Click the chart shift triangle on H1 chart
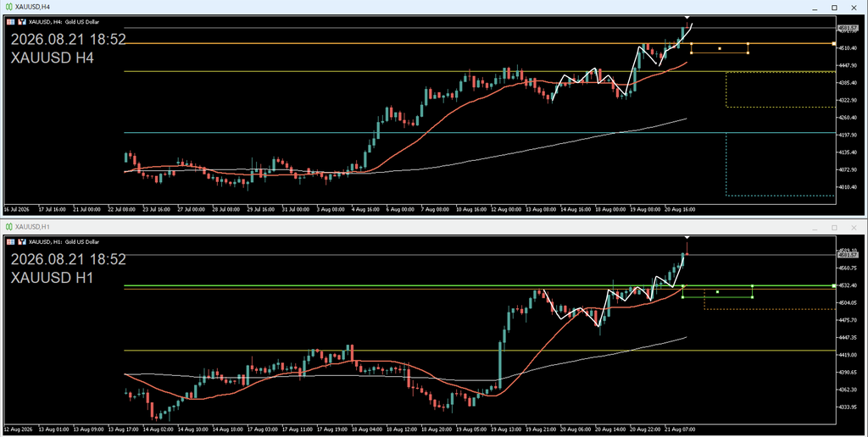The width and height of the screenshot is (868, 437). 687,237
